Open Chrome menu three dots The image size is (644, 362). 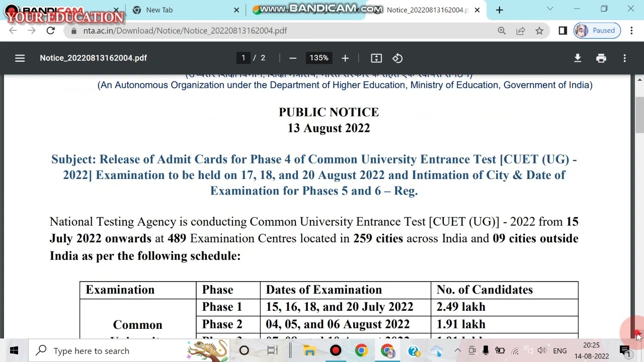(x=631, y=31)
